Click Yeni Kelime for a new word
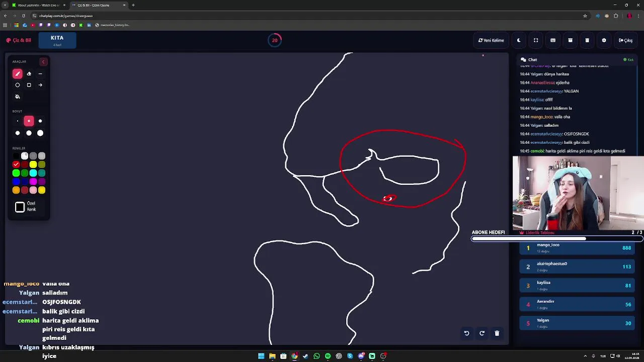This screenshot has width=644, height=362. 491,40
